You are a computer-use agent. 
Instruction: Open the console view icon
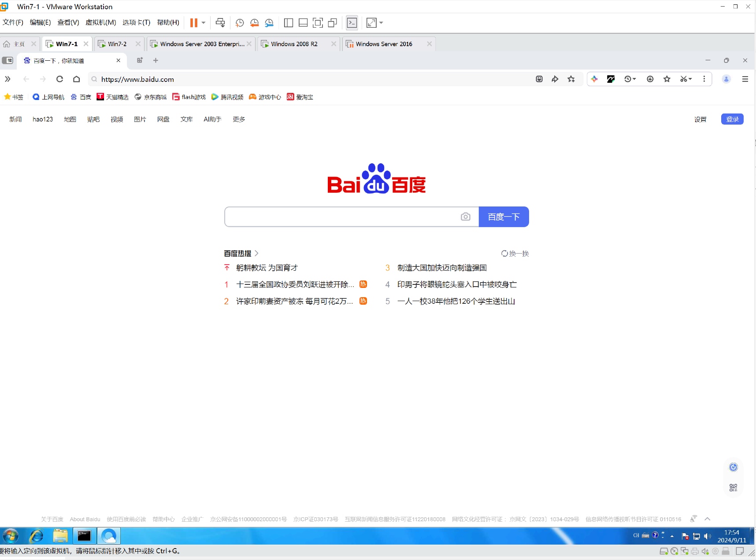pos(352,23)
